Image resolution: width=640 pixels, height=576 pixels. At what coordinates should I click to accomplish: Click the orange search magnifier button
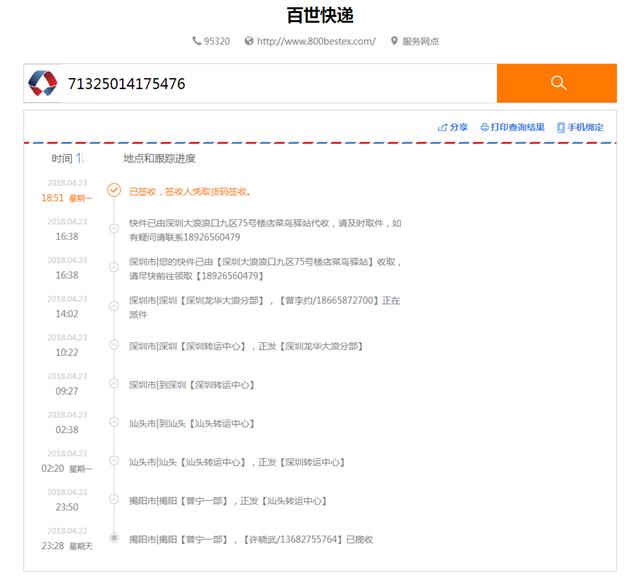coord(556,83)
